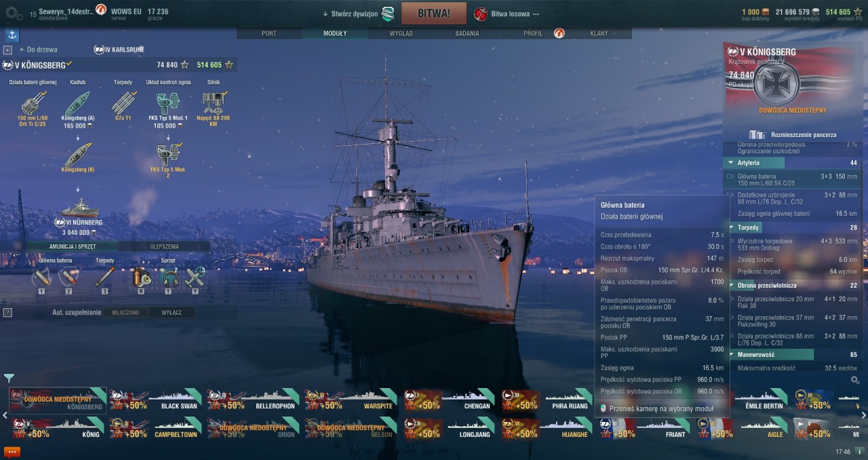
Task: Set auto-resupply to Włączono
Action: [x=125, y=312]
